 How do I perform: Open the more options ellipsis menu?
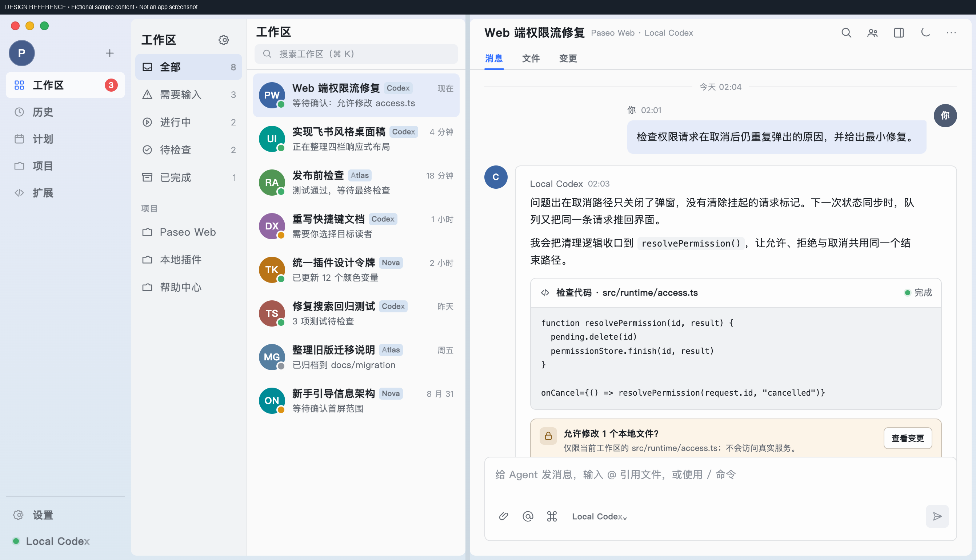click(951, 33)
